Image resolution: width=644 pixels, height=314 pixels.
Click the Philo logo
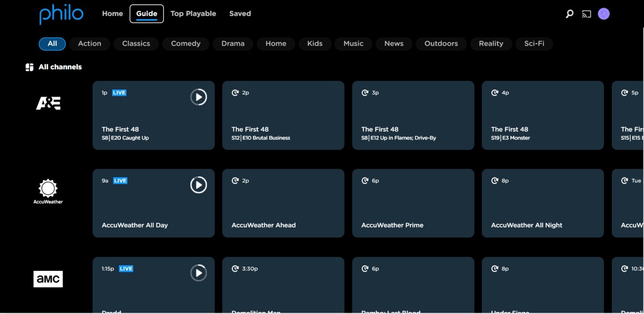coord(61,14)
